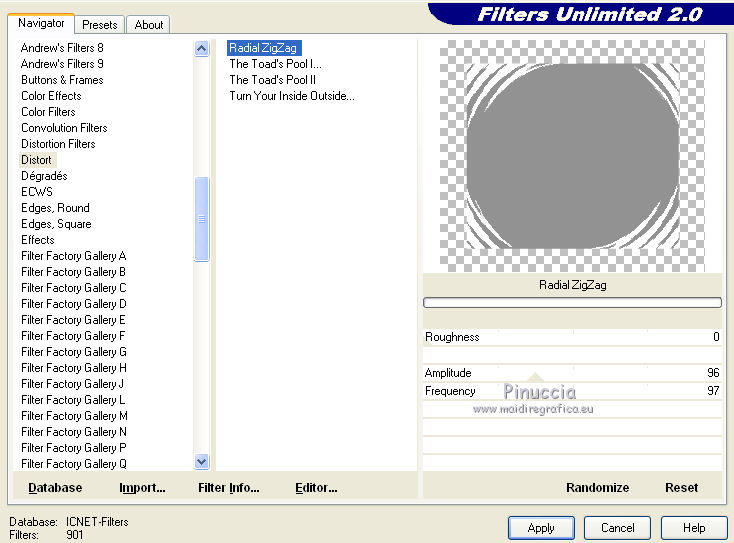Screen dimensions: 734x543
Task: Click the Import... button
Action: point(142,487)
